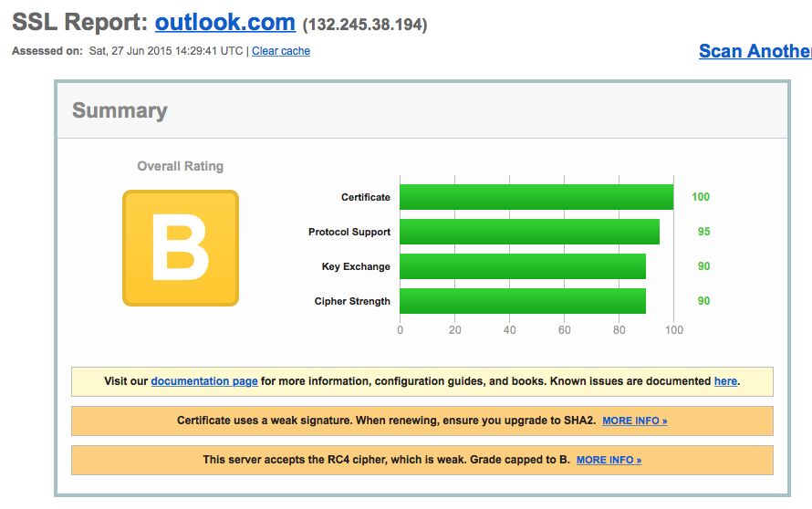Click the Key Exchange chart label

[x=356, y=266]
